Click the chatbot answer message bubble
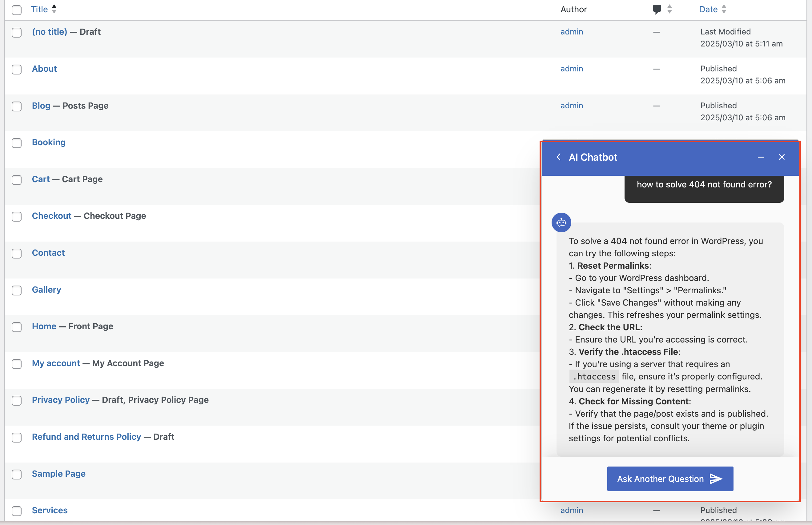 (x=669, y=339)
